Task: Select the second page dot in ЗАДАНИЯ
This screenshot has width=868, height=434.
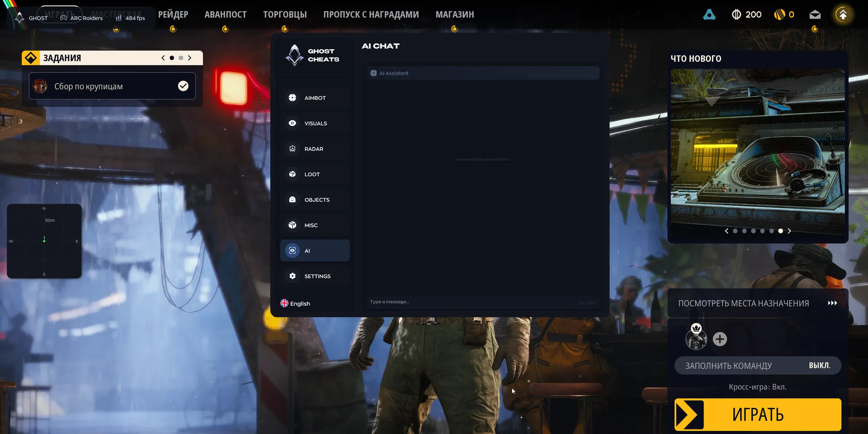Action: (181, 58)
